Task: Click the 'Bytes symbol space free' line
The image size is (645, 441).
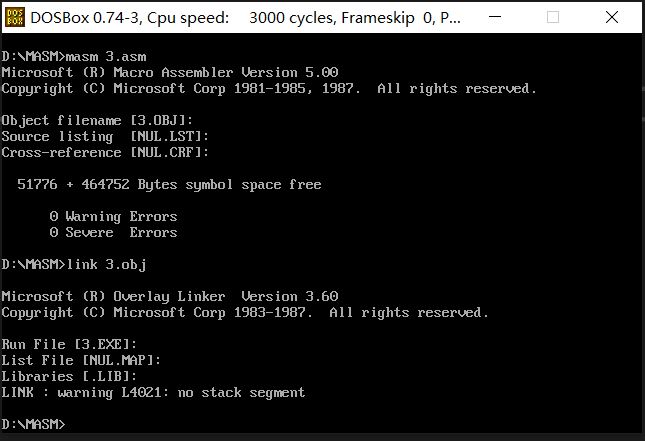Action: (169, 184)
